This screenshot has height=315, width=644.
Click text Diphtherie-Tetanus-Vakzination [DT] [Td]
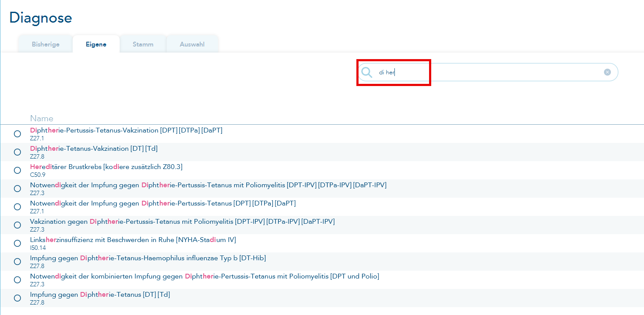(x=94, y=149)
